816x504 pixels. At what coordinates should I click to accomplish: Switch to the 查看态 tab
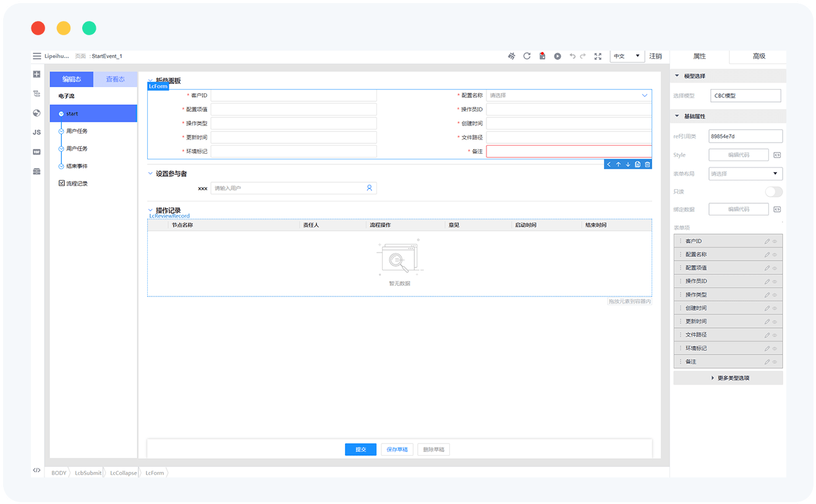115,79
